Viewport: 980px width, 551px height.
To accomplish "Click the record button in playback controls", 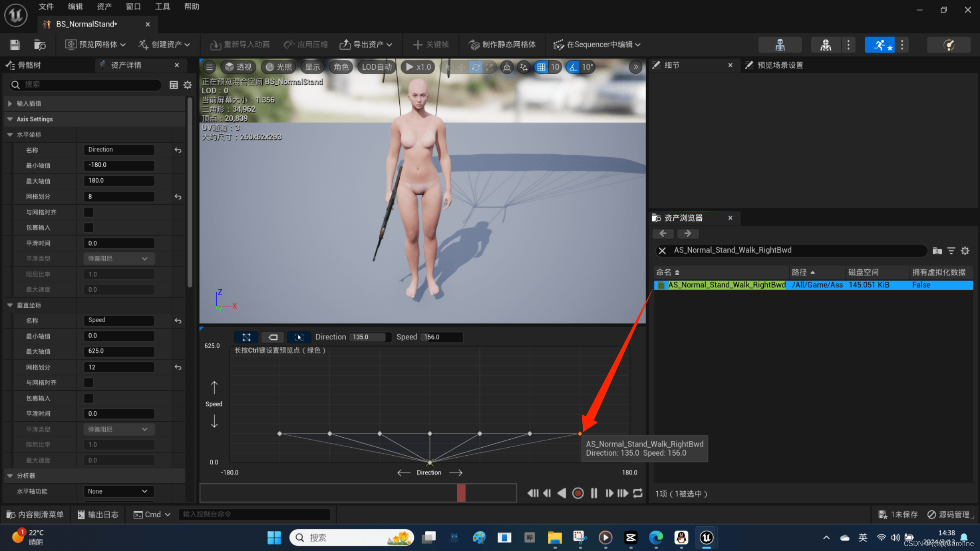I will tap(578, 493).
